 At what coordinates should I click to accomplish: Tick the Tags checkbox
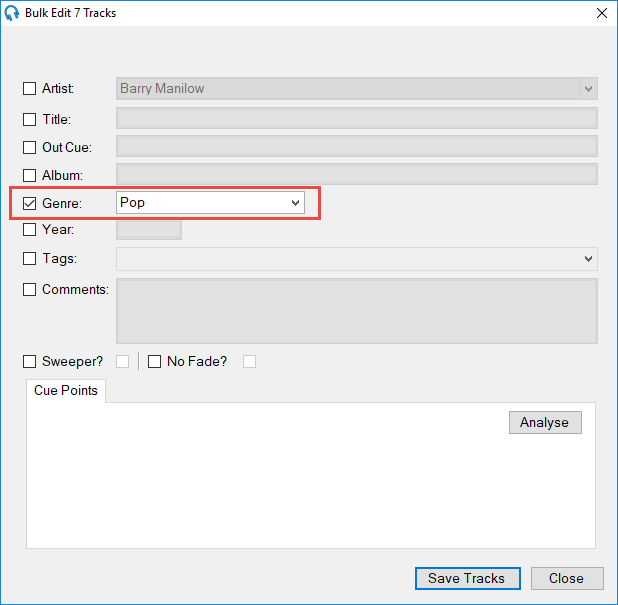tap(30, 259)
